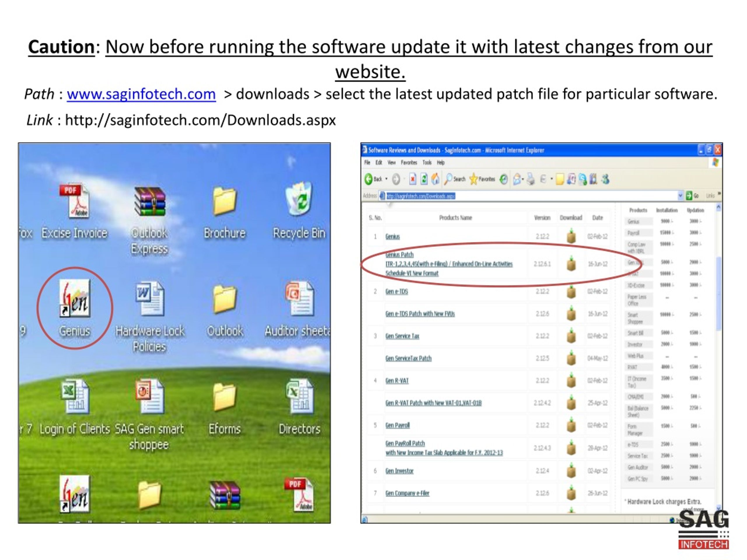Screen dimensions: 747x560
Task: Click the Search toolbar button
Action: [455, 179]
